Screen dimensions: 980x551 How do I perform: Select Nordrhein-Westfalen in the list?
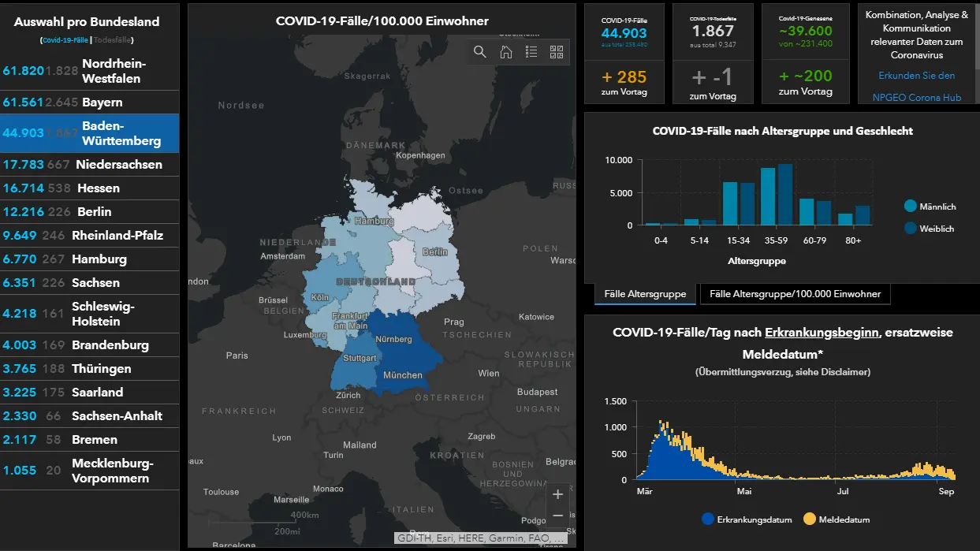click(x=89, y=71)
